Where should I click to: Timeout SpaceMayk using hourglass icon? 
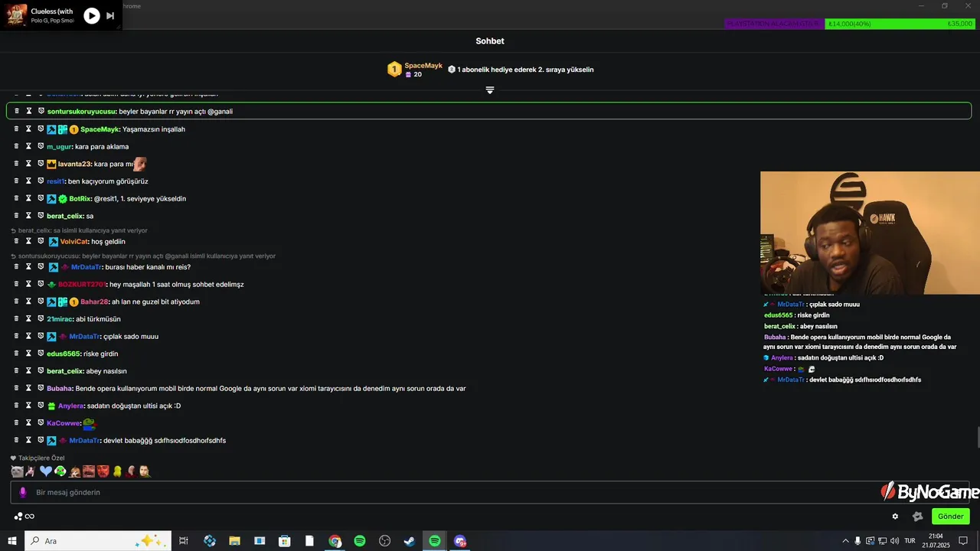click(x=29, y=129)
